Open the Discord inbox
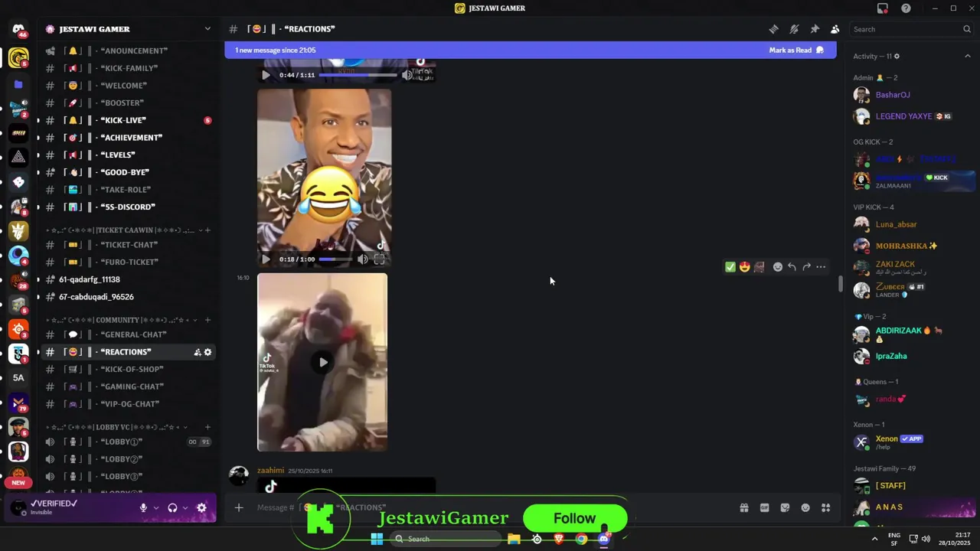 883,8
